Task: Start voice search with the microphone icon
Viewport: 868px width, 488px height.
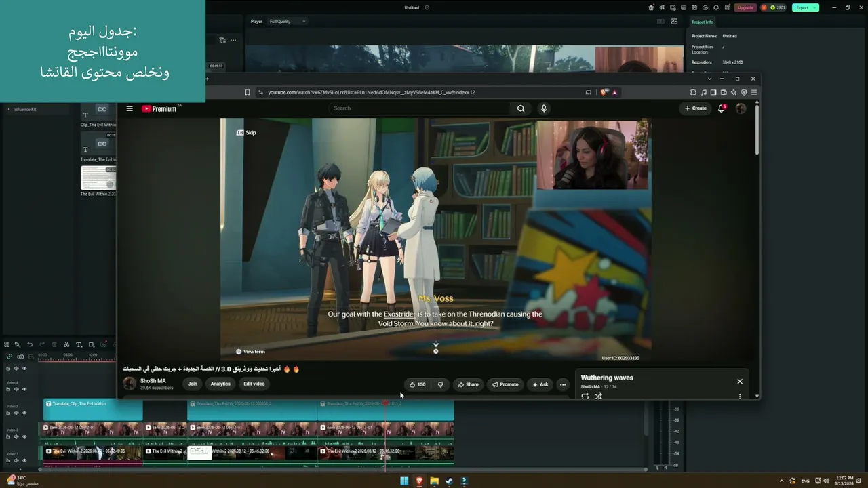Action: pos(543,108)
